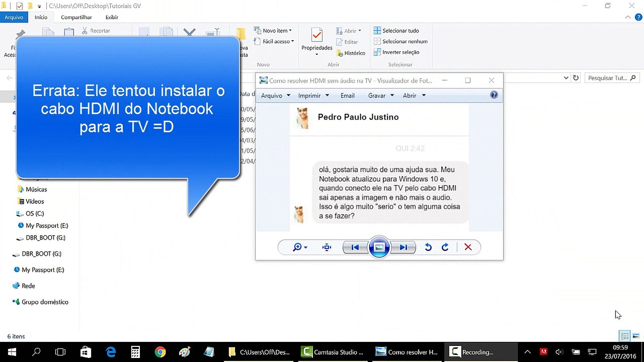Viewport: 644px width, 362px height.
Task: Open Microsoft Edge from the taskbar
Action: click(x=111, y=352)
